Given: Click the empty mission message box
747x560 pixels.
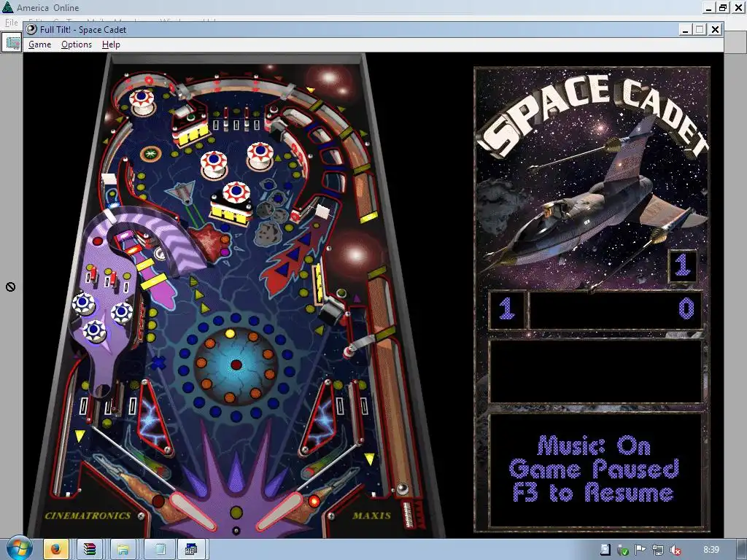Looking at the screenshot, I should [x=595, y=371].
